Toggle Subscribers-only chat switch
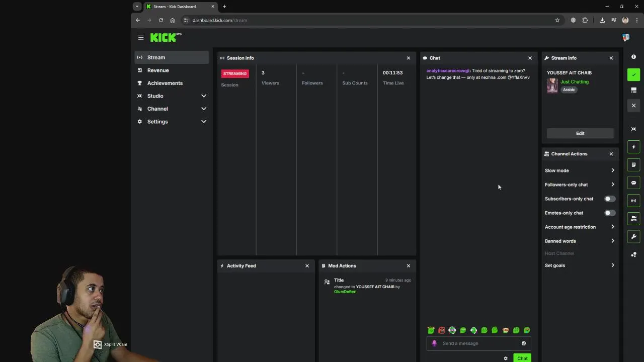Viewport: 644px width, 362px height. [609, 199]
